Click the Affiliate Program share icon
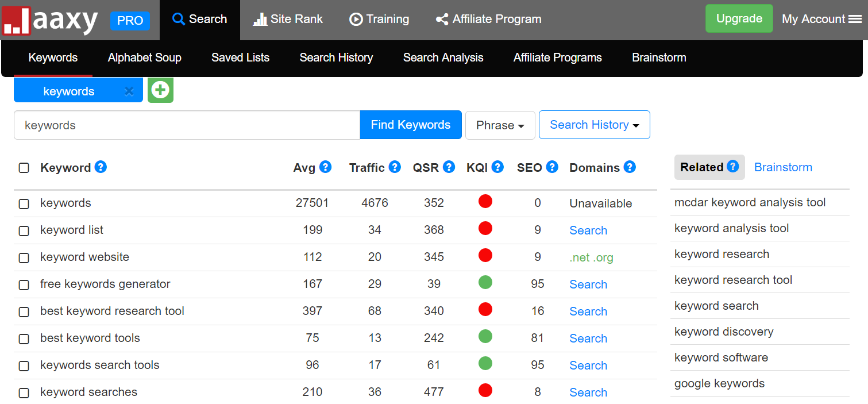The width and height of the screenshot is (868, 404). coord(442,19)
